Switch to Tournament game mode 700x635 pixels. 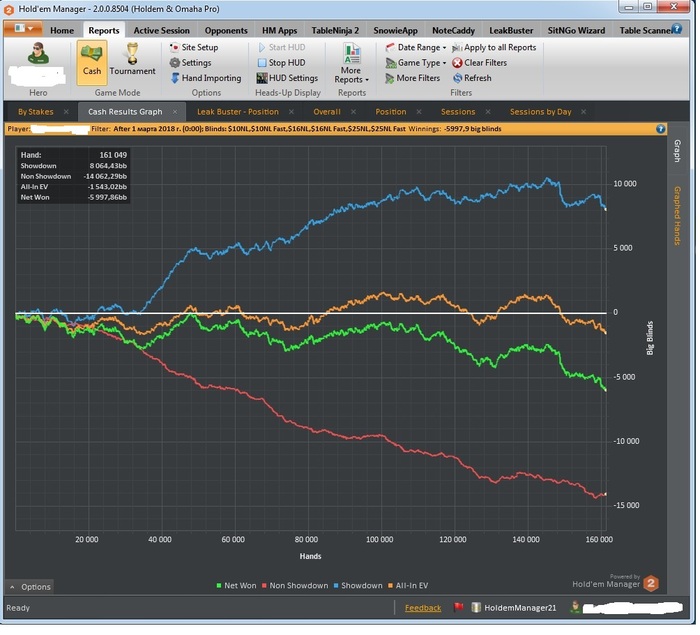pyautogui.click(x=132, y=60)
